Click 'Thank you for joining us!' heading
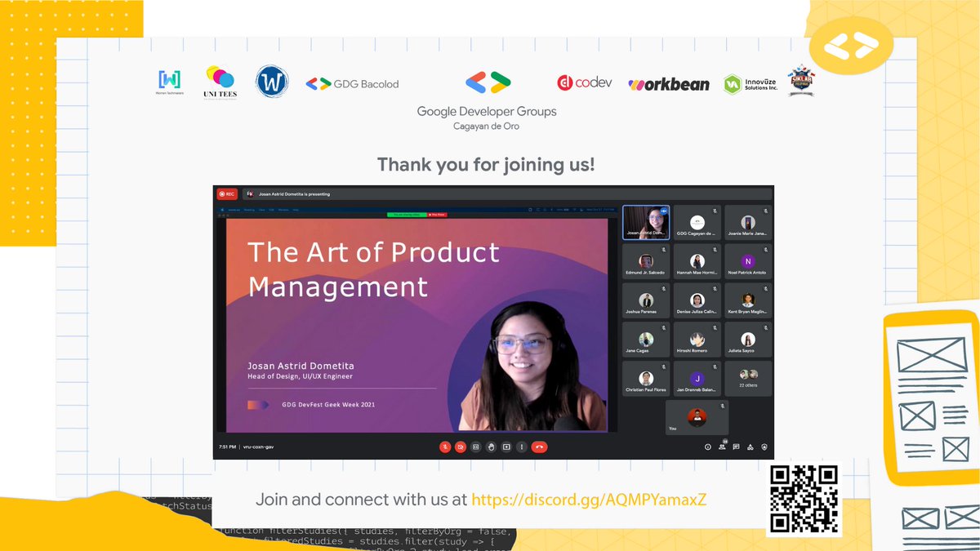Viewport: 980px width, 551px height. click(486, 165)
